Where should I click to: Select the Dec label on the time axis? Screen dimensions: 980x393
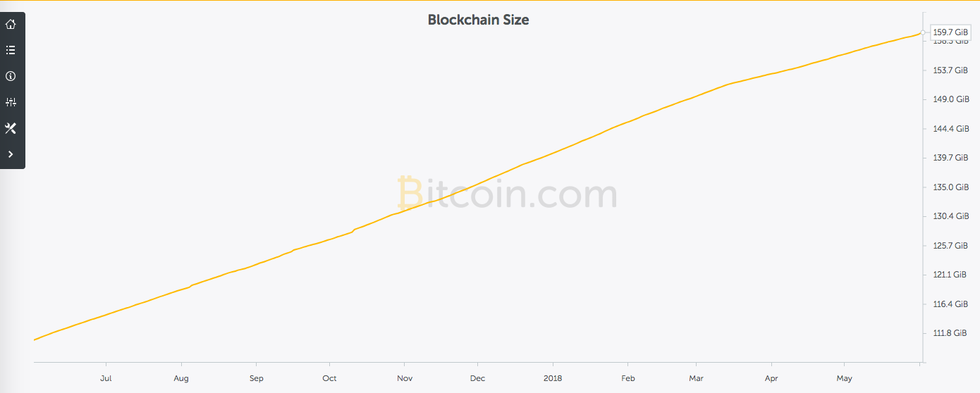[x=477, y=378]
